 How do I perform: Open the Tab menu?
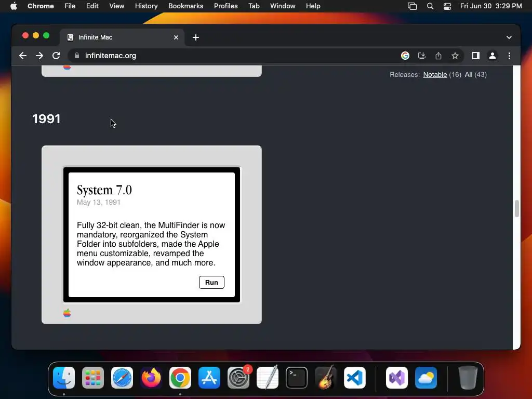click(254, 6)
